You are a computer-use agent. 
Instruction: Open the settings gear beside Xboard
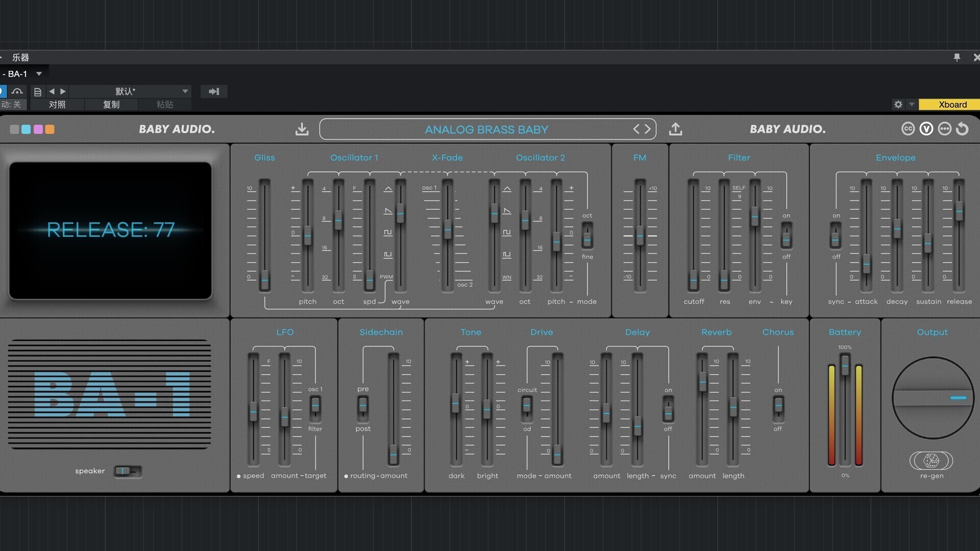point(898,105)
